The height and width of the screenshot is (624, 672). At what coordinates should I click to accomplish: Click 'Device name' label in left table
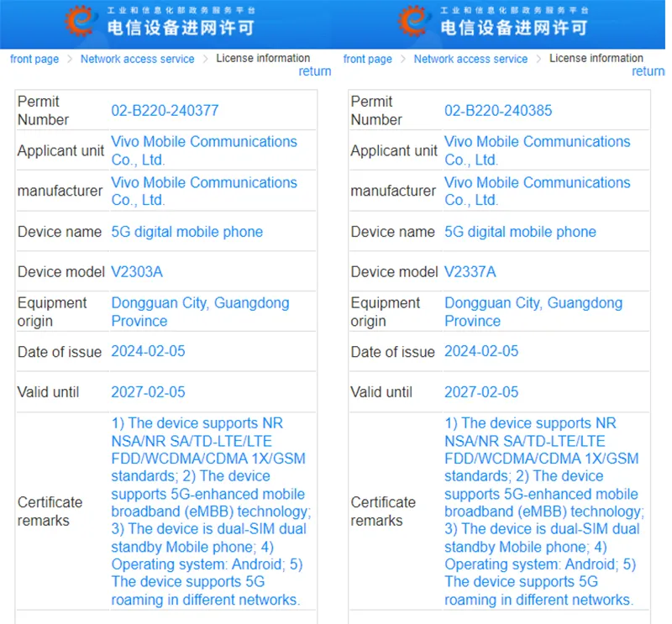pyautogui.click(x=60, y=232)
